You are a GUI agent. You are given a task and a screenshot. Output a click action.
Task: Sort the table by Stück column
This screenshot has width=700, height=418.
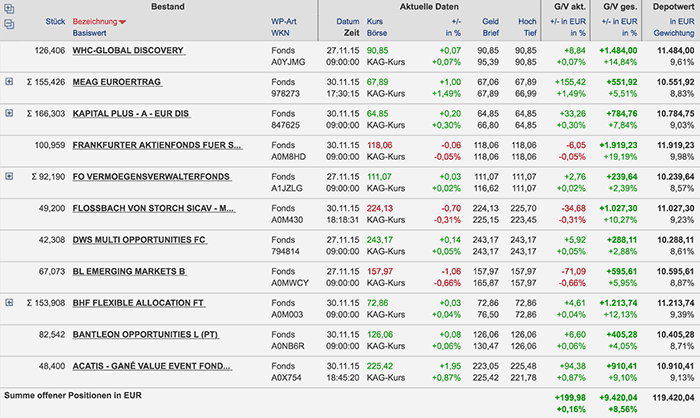click(x=53, y=21)
